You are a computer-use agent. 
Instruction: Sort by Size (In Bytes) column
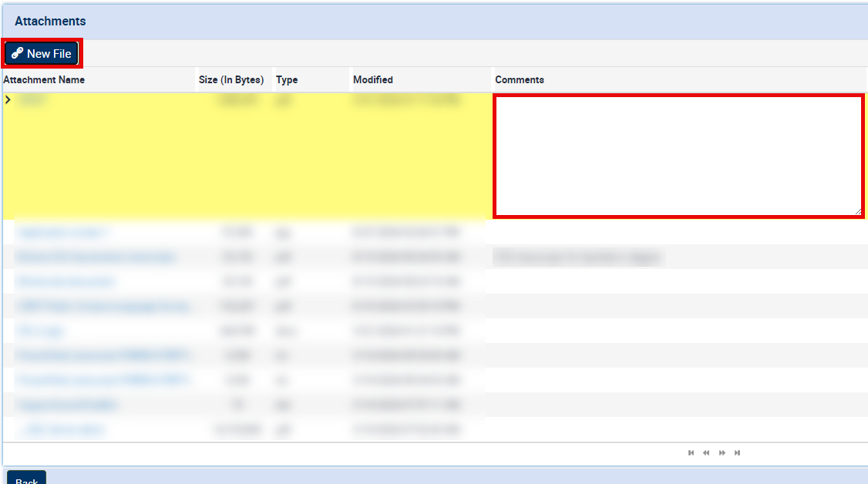231,80
